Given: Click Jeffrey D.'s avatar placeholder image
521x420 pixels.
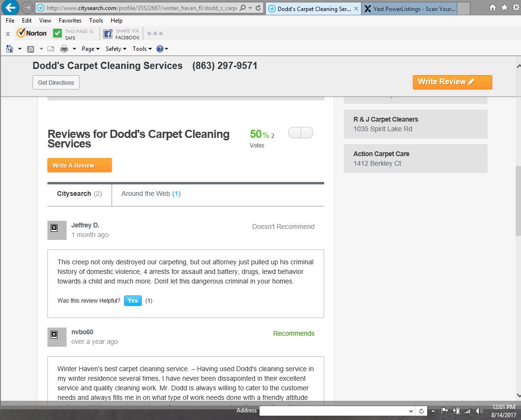Looking at the screenshot, I should 57,230.
